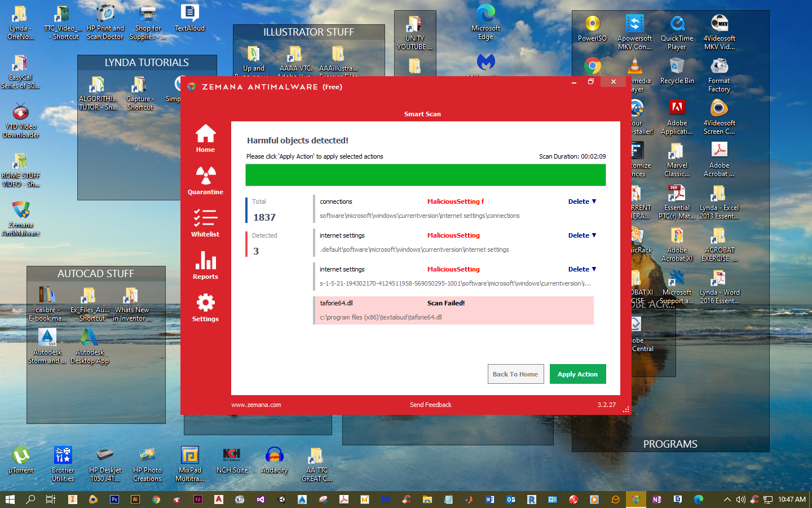Screen dimensions: 812x508
Task: Click the Send Feedback link
Action: pos(430,405)
